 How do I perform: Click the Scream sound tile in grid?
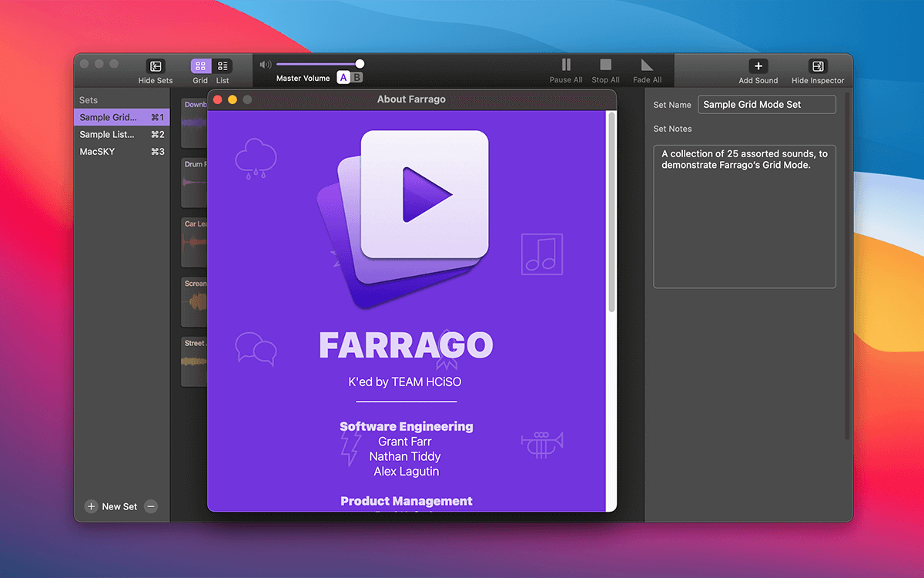194,301
